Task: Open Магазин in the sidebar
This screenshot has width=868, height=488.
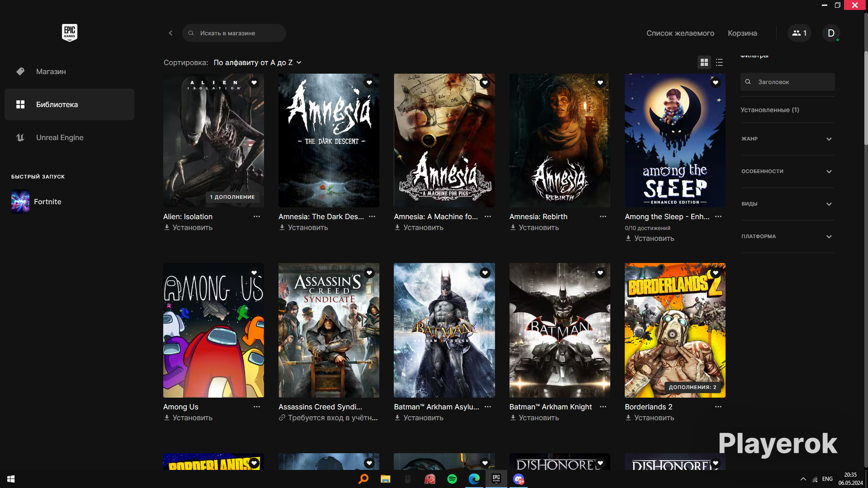Action: [x=69, y=72]
